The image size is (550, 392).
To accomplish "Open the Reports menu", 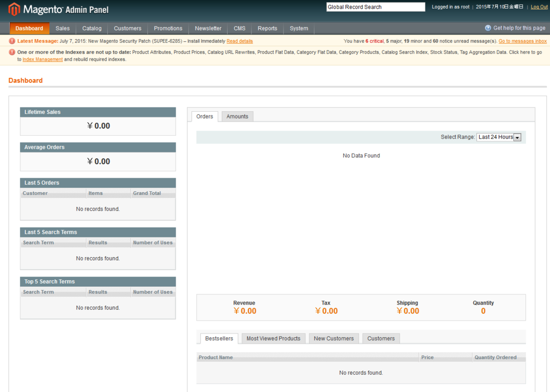I will pyautogui.click(x=267, y=28).
